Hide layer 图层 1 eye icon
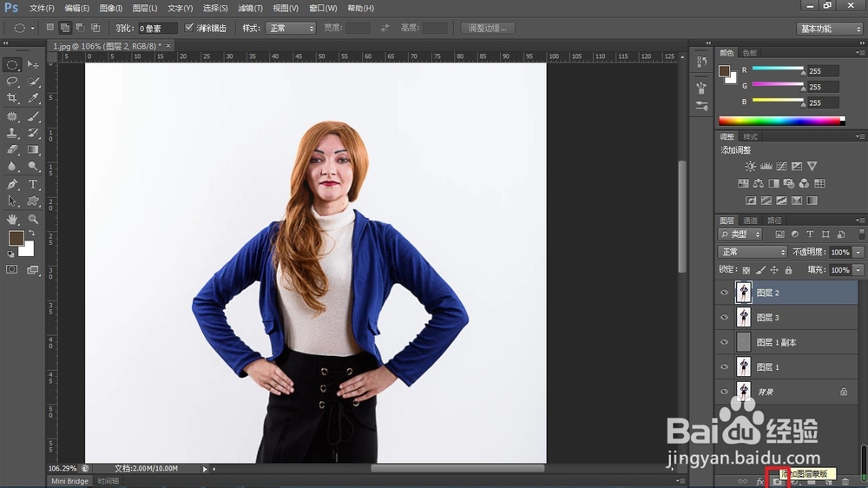 pyautogui.click(x=724, y=366)
